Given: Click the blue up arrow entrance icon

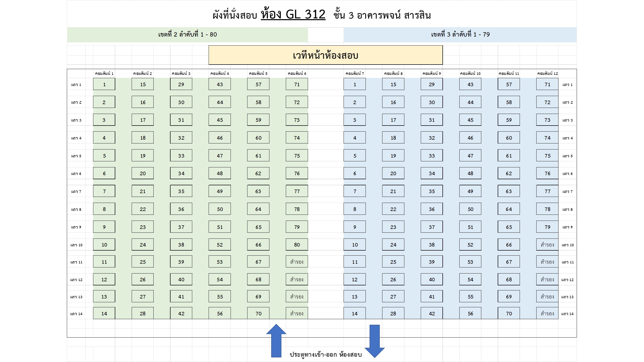Looking at the screenshot, I should point(276,341).
